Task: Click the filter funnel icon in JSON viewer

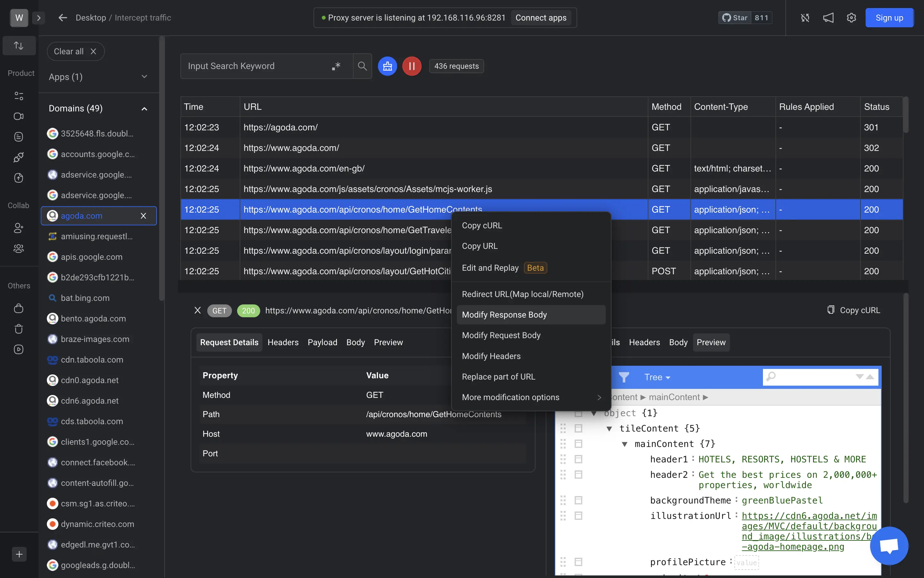Action: point(624,377)
